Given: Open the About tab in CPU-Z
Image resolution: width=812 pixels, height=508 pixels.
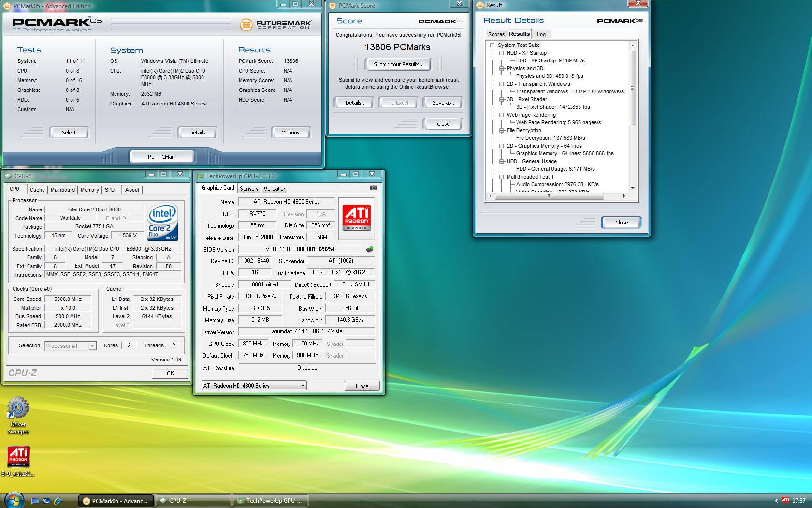Looking at the screenshot, I should 132,190.
